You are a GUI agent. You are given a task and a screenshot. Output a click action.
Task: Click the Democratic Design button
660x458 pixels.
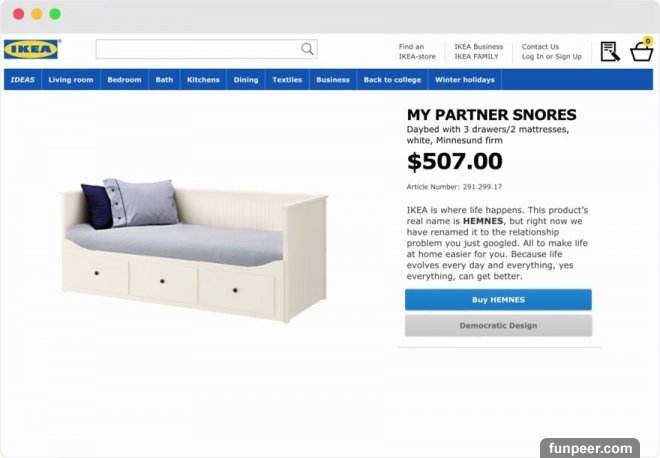click(x=498, y=325)
